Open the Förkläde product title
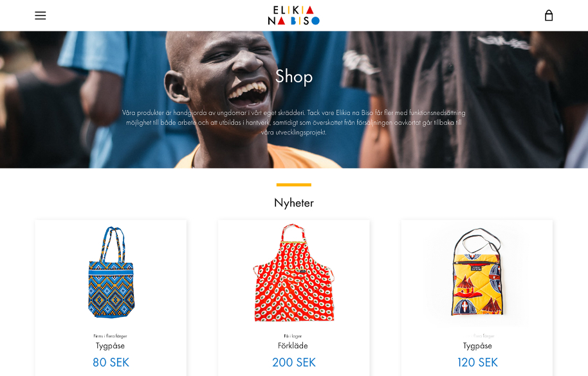 (x=293, y=346)
